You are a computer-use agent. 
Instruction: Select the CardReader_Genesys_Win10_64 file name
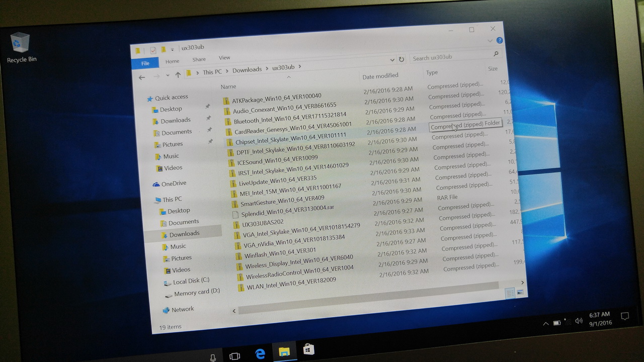293,128
